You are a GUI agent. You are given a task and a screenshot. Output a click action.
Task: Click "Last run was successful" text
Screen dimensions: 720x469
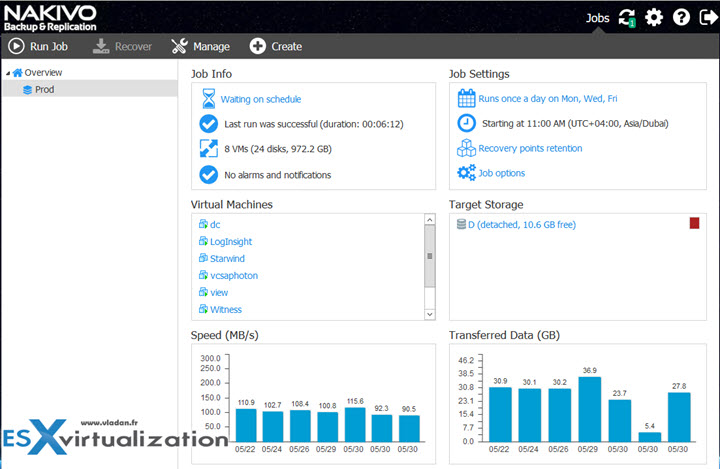point(271,124)
